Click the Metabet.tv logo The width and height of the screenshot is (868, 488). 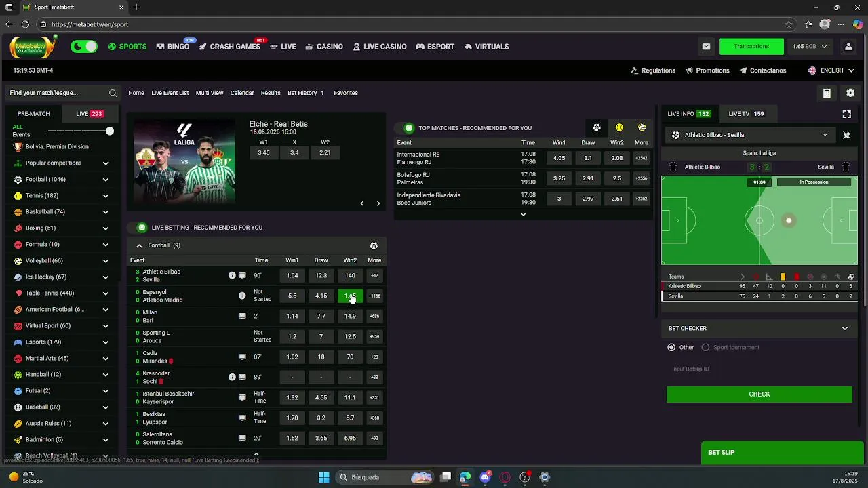click(x=32, y=47)
